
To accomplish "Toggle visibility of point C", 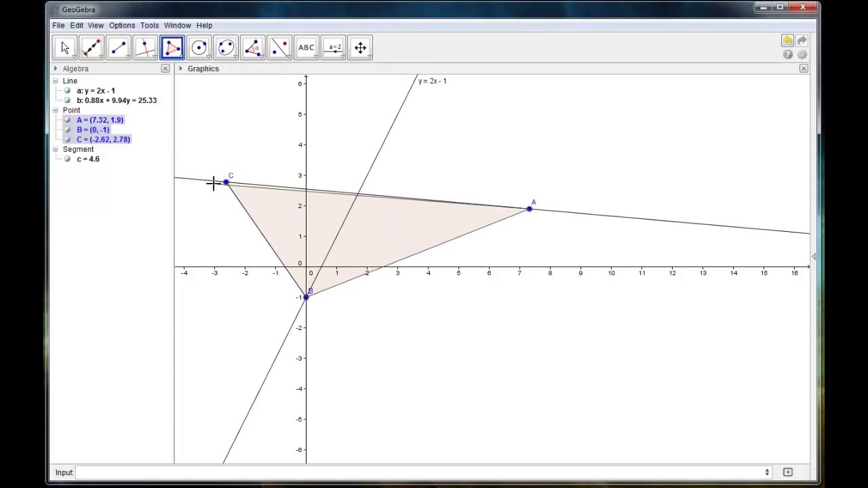I will click(x=67, y=140).
